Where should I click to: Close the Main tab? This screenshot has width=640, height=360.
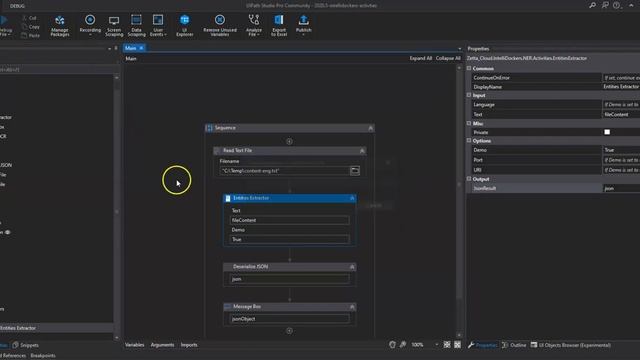click(141, 48)
